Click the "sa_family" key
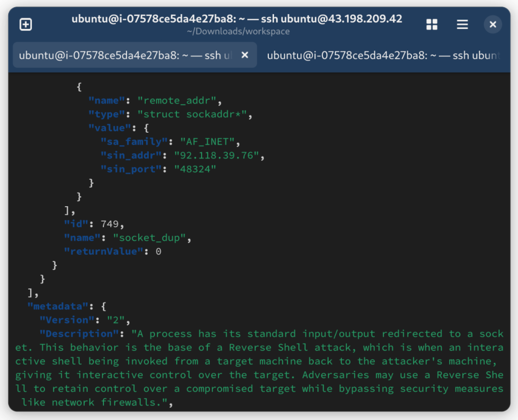Screen dimensions: 518x420 (x=134, y=142)
